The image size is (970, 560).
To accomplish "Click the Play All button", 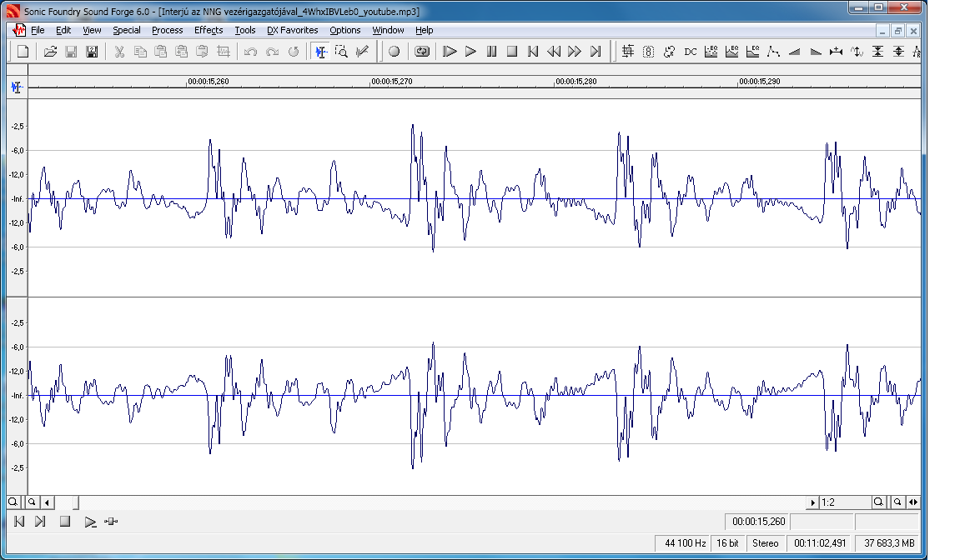I will [x=450, y=52].
